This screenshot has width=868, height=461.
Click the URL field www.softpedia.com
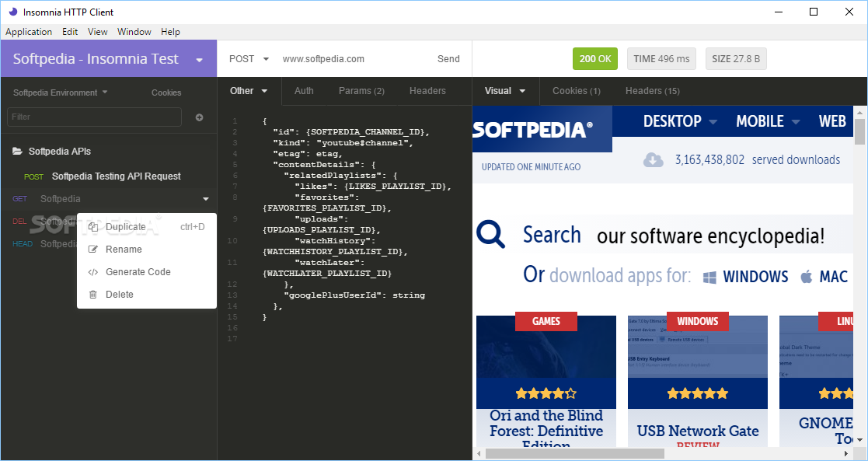point(324,59)
